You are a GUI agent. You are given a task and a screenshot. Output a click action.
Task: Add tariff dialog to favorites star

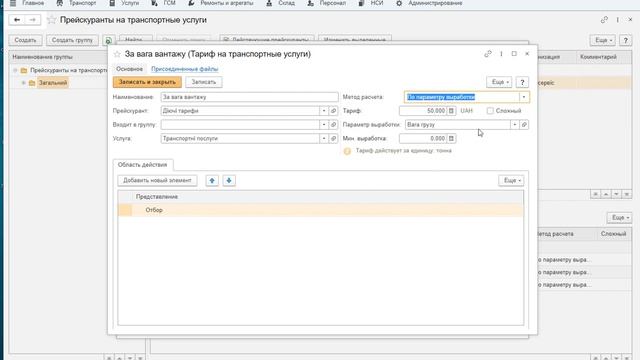pyautogui.click(x=117, y=54)
